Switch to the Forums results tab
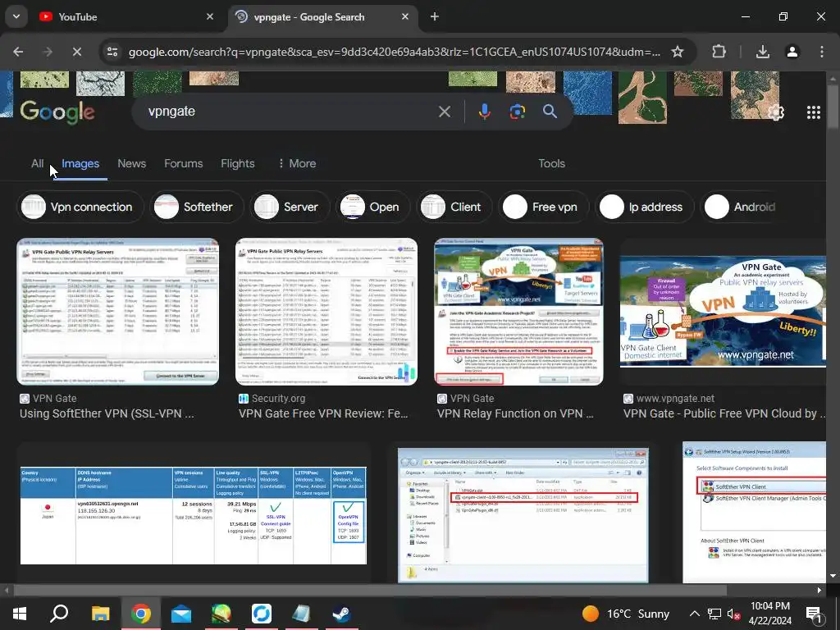This screenshot has height=630, width=840. click(183, 163)
